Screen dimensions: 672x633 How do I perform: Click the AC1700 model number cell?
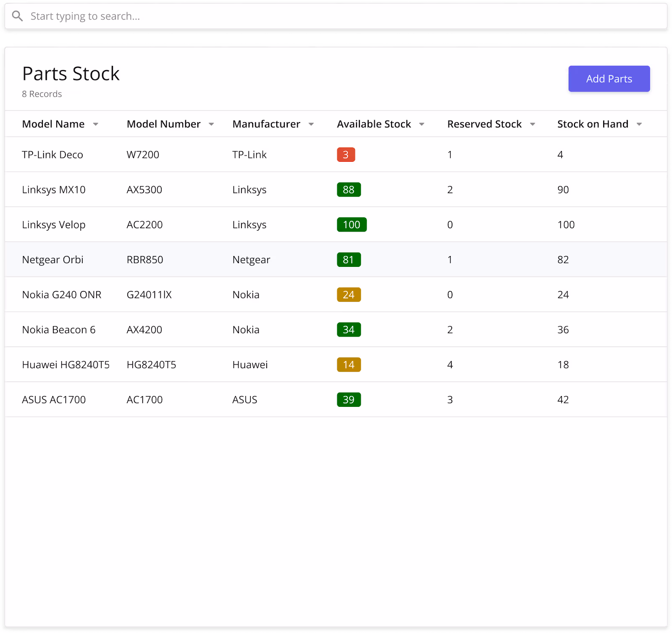[x=144, y=400]
